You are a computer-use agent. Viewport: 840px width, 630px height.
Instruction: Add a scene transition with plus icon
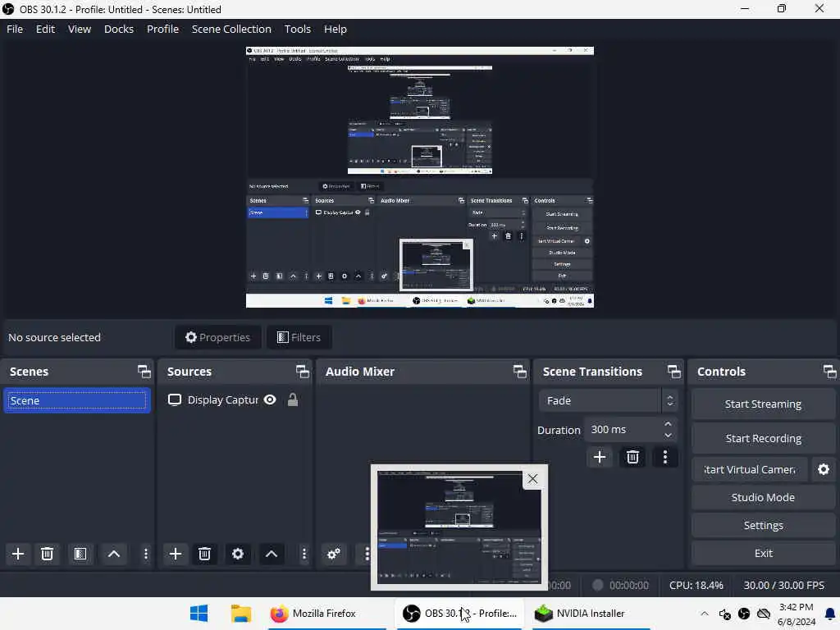[600, 457]
